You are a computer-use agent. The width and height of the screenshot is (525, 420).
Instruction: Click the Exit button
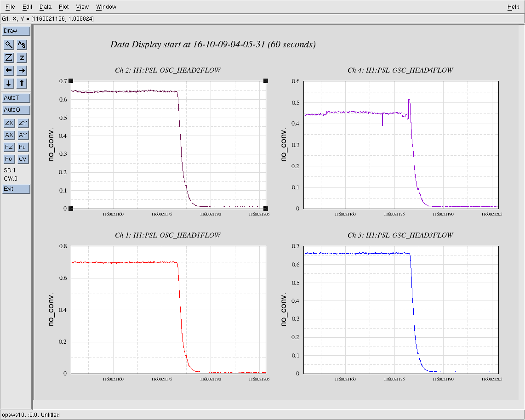pos(16,189)
